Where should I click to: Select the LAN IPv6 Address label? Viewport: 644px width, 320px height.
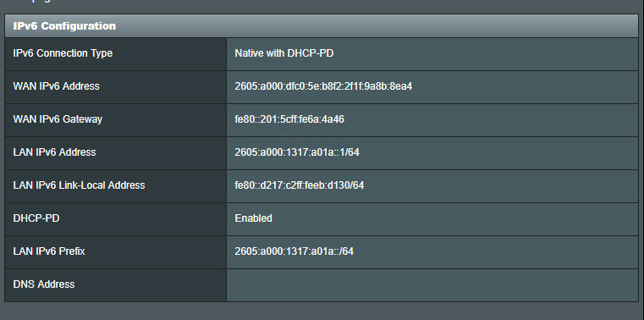click(55, 152)
